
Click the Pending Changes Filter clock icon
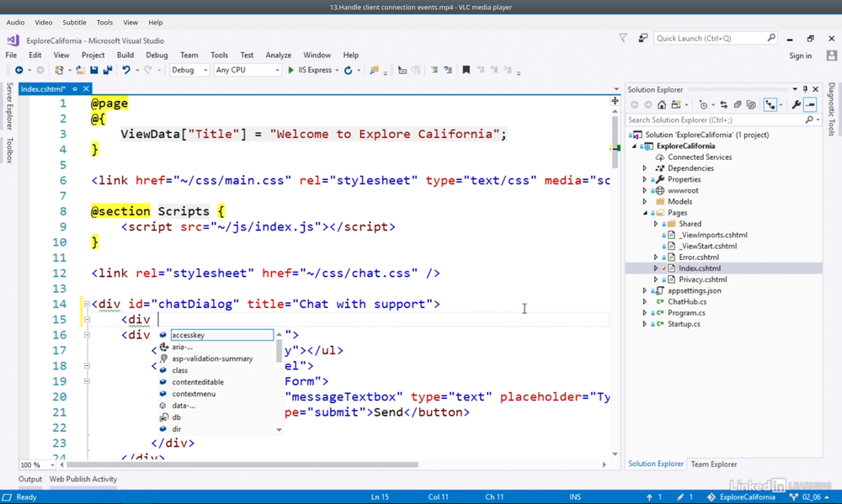[703, 104]
